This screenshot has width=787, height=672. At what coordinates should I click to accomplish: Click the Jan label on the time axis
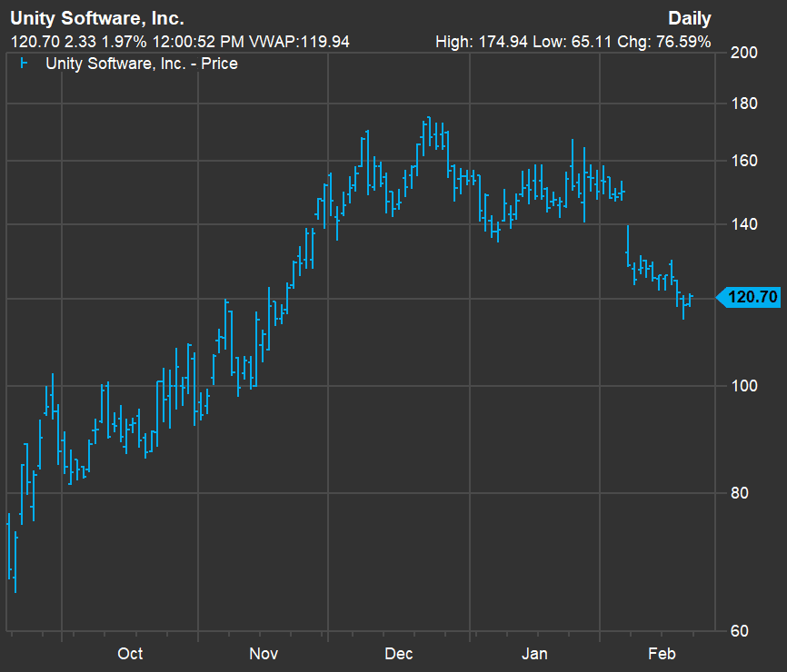(534, 654)
